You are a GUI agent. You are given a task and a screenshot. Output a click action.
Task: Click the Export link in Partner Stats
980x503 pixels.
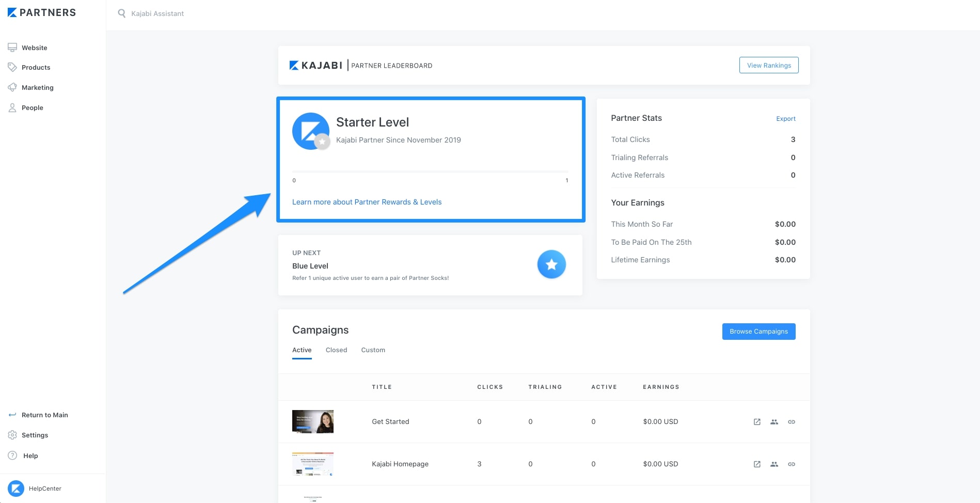pyautogui.click(x=786, y=119)
